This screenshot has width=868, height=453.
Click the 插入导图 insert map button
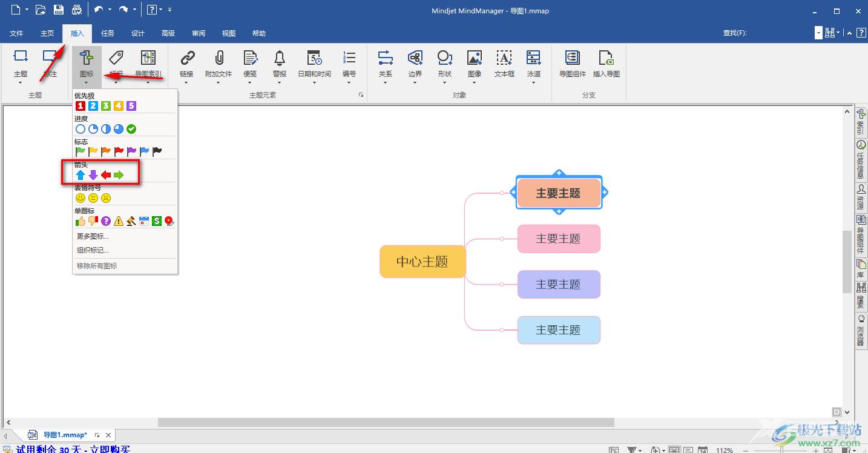606,64
